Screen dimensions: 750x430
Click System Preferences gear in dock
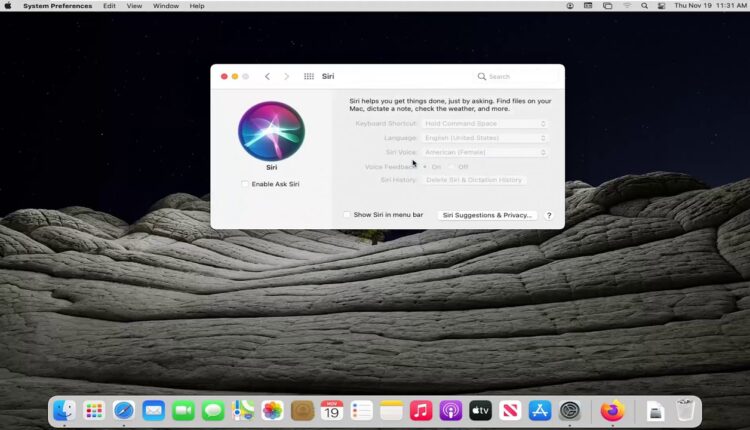point(570,410)
